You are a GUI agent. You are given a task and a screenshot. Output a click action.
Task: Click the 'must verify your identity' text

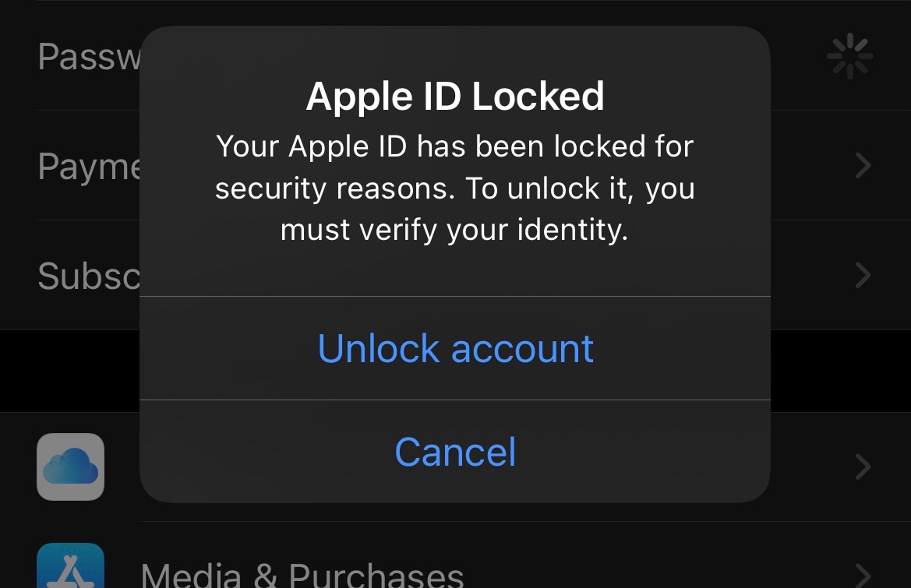tap(455, 230)
